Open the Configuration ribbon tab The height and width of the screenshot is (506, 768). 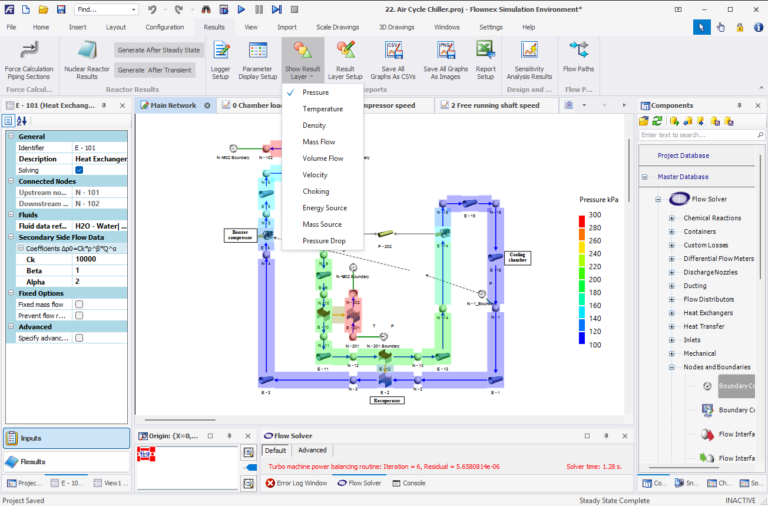(165, 27)
